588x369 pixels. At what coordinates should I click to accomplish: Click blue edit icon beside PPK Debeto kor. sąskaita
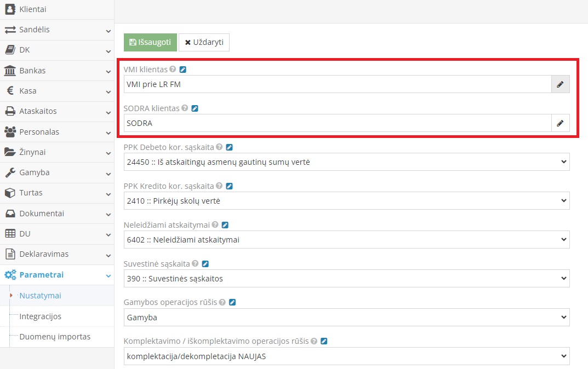(230, 147)
